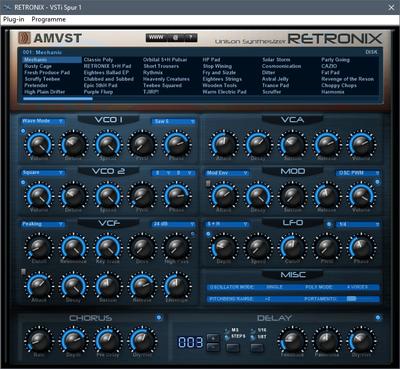Open the S+H LFO waveform dropdown
Image resolution: width=400 pixels, height=369 pixels.
227,224
